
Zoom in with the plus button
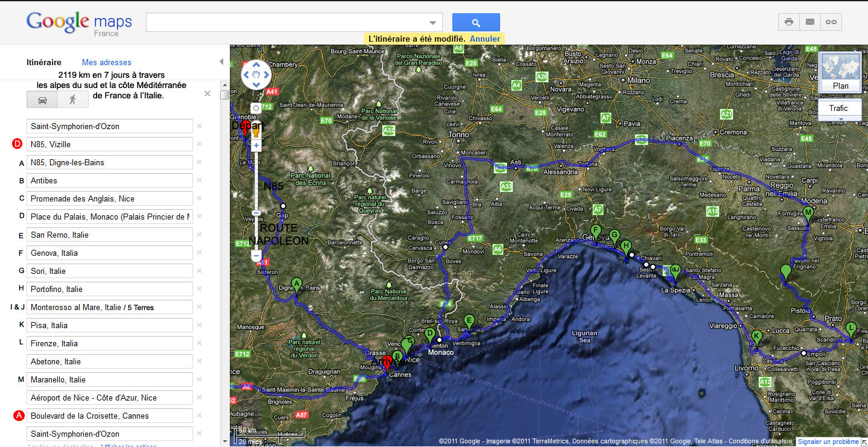coord(256,145)
